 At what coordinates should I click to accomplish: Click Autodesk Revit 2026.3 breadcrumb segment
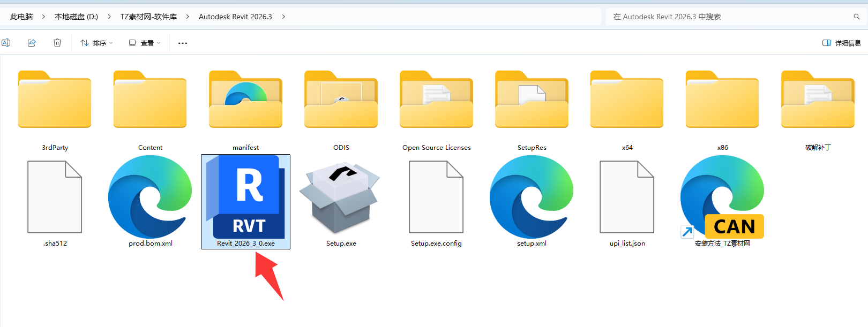pyautogui.click(x=235, y=17)
